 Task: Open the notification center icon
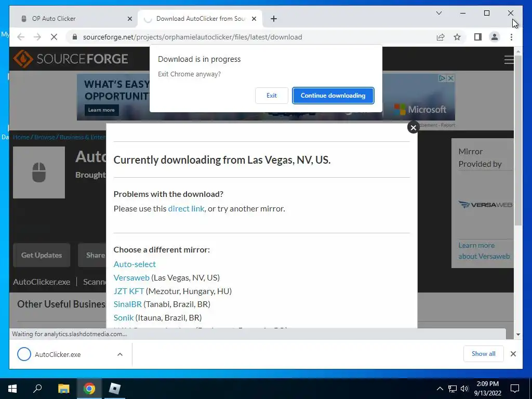point(515,389)
